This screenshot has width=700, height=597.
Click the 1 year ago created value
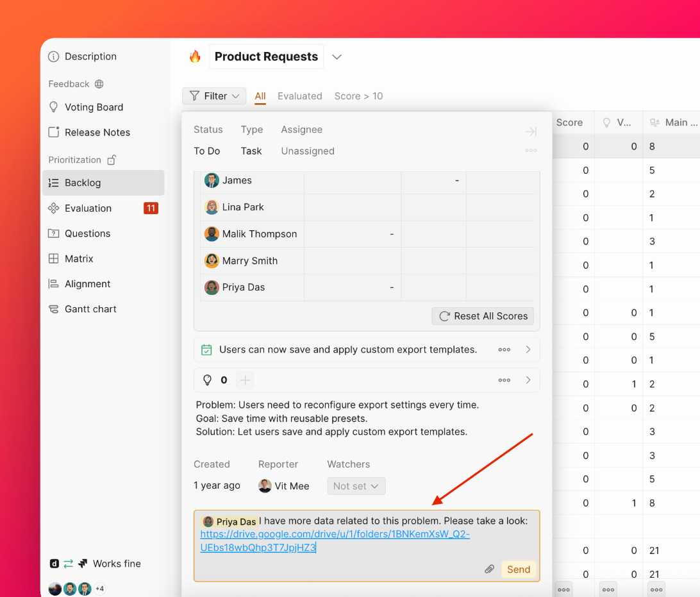[217, 485]
